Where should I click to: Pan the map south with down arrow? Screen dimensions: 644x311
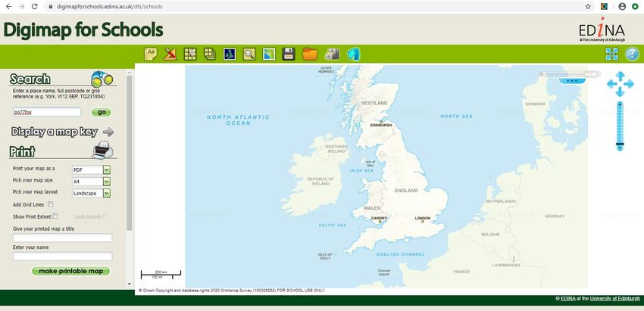coord(621,92)
